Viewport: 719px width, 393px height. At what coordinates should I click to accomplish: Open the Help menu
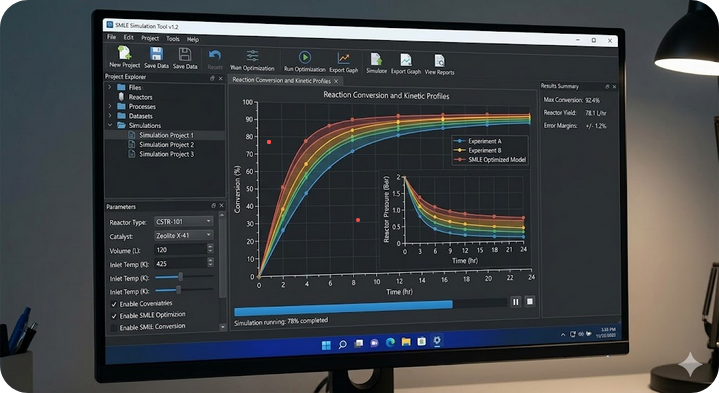(x=193, y=39)
